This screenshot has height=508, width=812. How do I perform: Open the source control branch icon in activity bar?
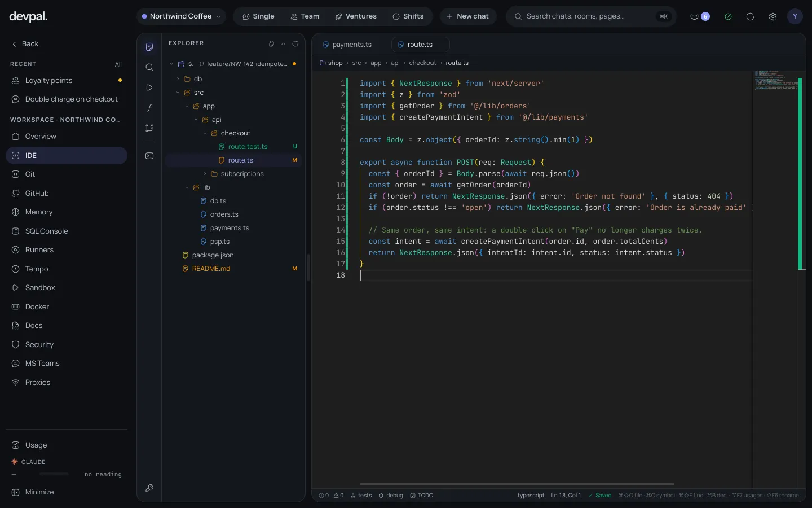(x=149, y=128)
